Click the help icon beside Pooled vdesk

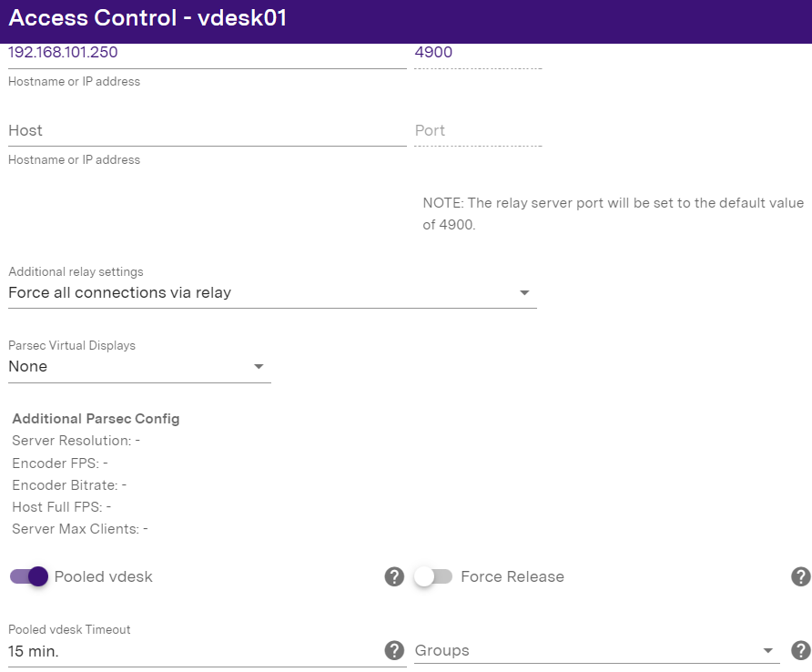point(394,576)
